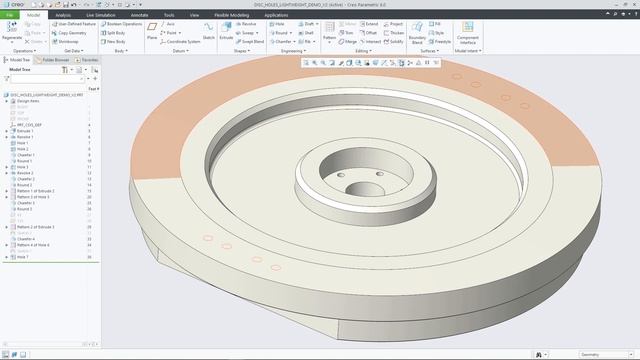Expand the Datum group dropdown
The image size is (640, 360).
tap(180, 51)
